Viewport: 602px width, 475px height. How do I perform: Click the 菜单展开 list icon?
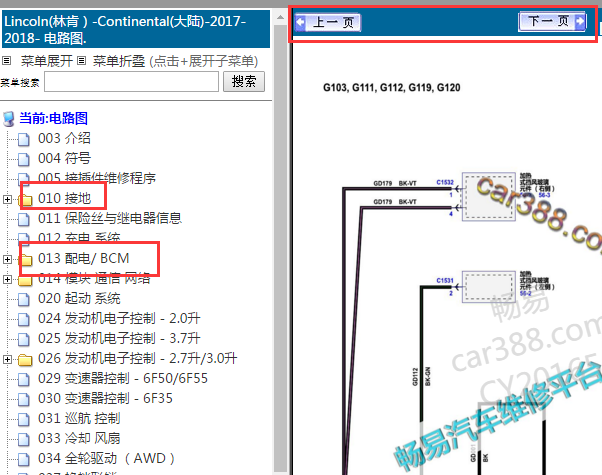click(7, 61)
